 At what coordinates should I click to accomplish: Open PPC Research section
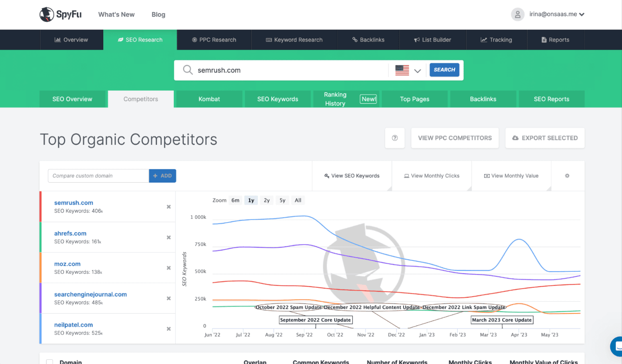[214, 40]
